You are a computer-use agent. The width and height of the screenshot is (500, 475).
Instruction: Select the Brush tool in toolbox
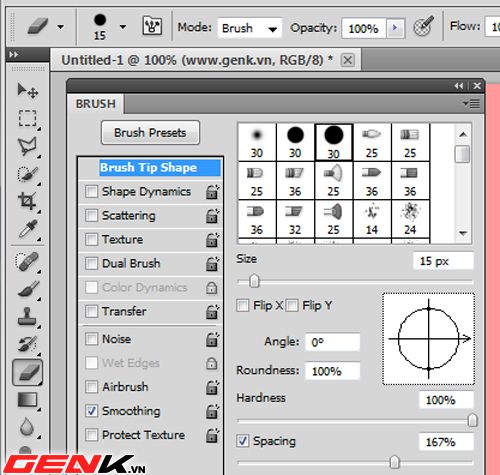(28, 289)
